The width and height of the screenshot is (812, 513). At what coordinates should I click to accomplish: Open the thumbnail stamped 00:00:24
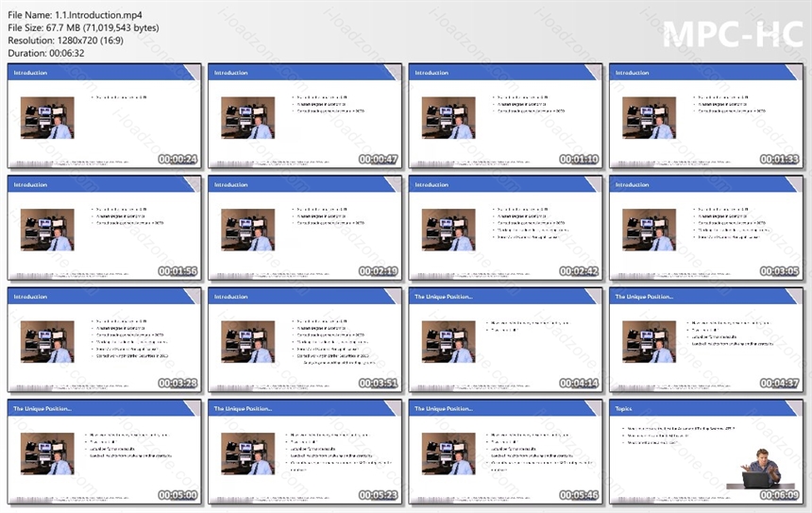(104, 116)
